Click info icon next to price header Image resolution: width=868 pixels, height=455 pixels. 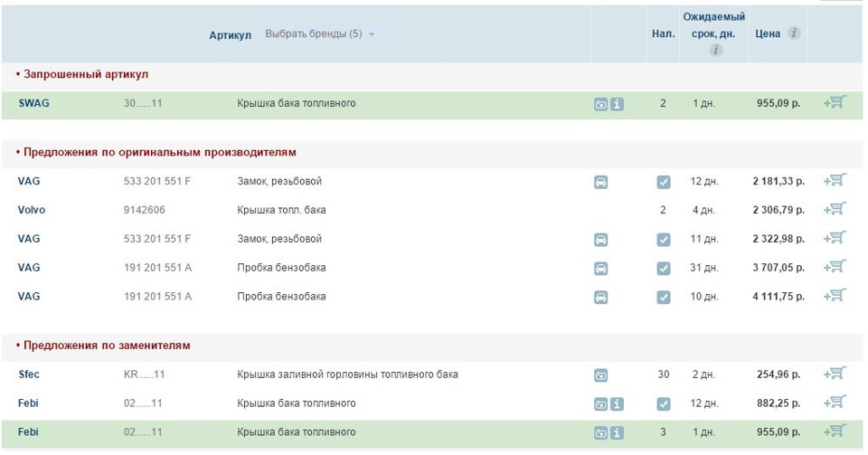pyautogui.click(x=794, y=33)
